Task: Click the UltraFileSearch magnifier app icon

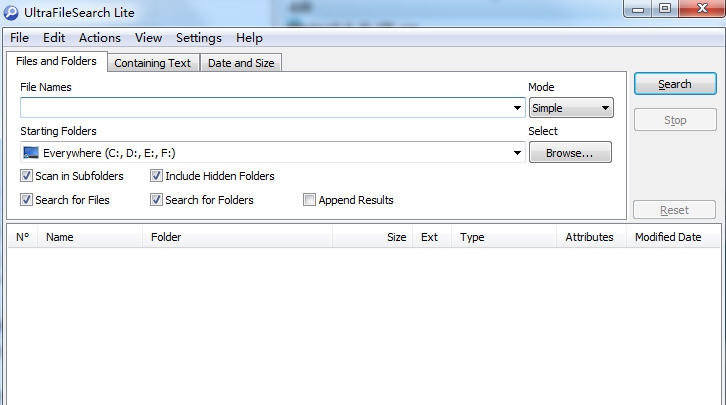Action: pyautogui.click(x=10, y=12)
